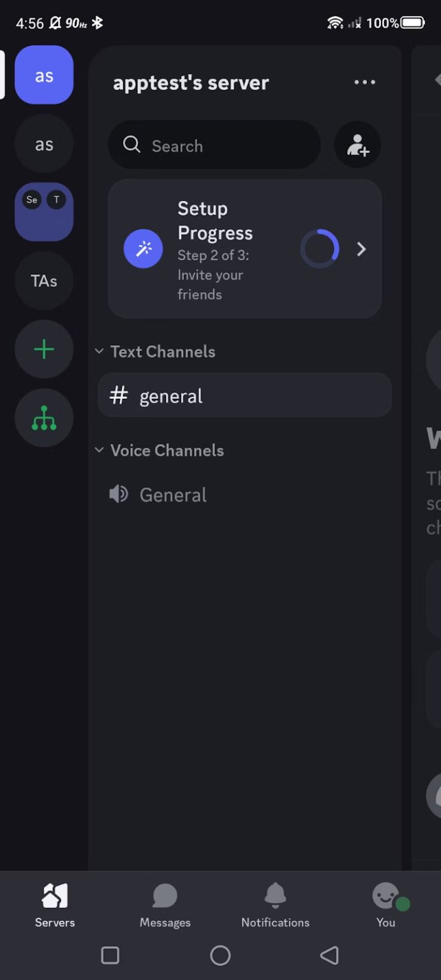Tap the Search field

pyautogui.click(x=214, y=145)
